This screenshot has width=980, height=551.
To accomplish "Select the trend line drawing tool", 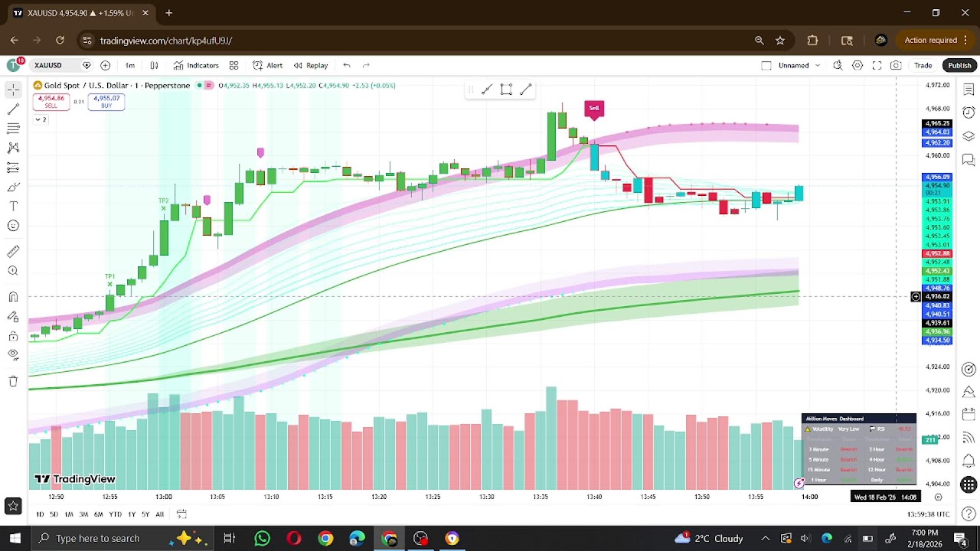I will tap(13, 109).
